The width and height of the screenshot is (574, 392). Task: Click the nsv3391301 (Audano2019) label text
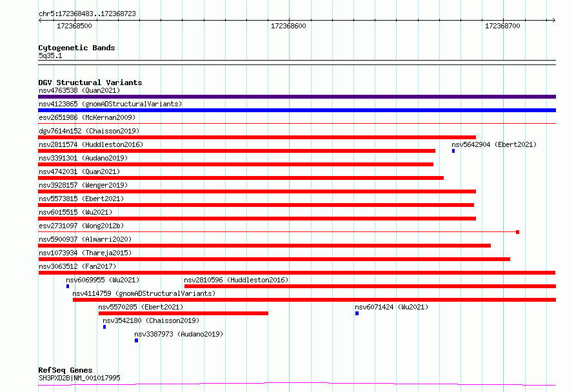(83, 158)
